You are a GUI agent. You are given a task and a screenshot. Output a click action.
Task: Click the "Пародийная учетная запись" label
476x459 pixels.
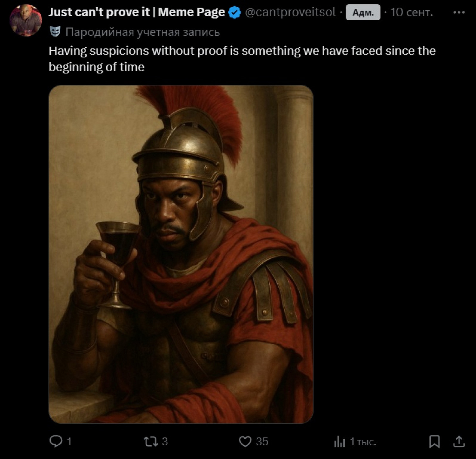tap(142, 32)
